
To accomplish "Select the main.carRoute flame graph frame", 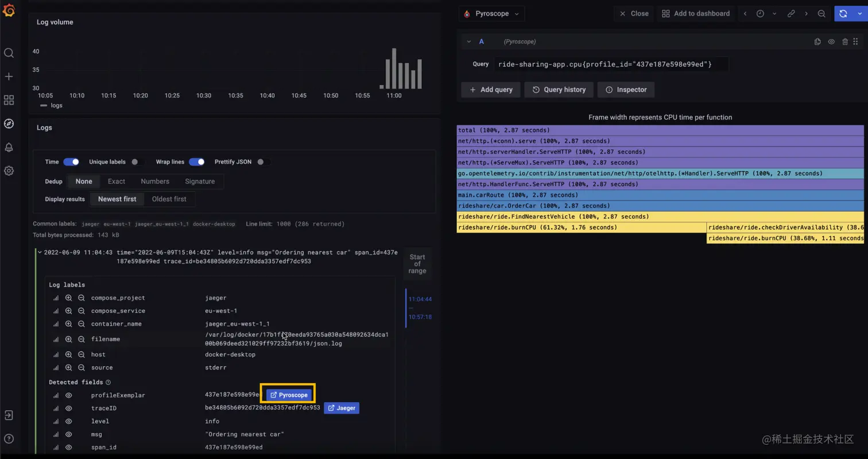I will coord(660,195).
